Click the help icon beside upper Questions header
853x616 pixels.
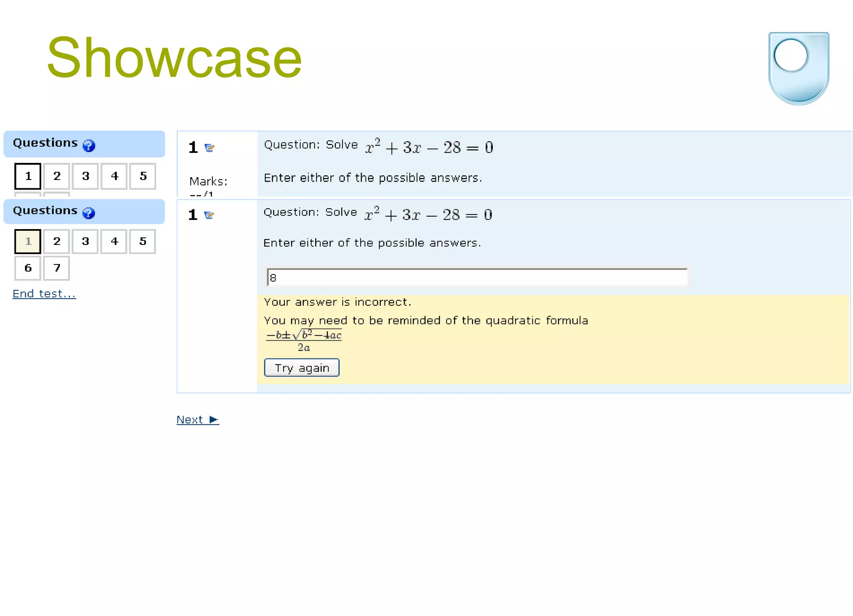tap(89, 145)
